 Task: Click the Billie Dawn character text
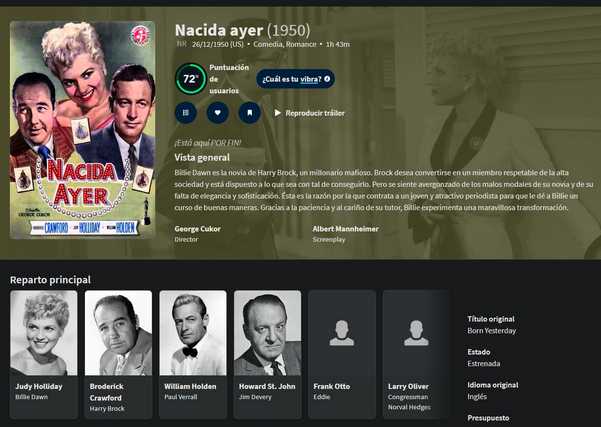pos(31,397)
